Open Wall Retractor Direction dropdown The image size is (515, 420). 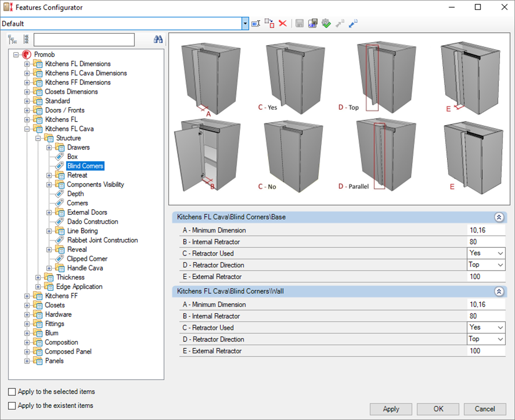[x=500, y=339]
